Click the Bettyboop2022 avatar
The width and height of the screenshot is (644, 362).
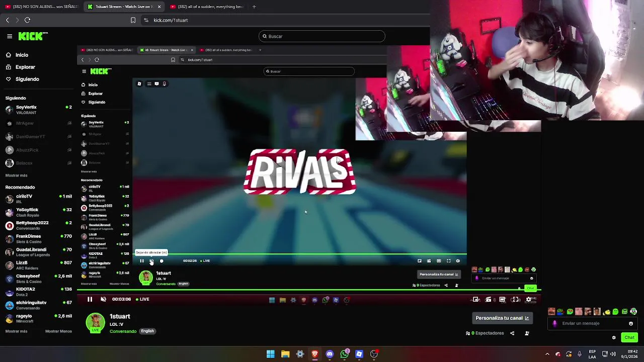coord(9,225)
